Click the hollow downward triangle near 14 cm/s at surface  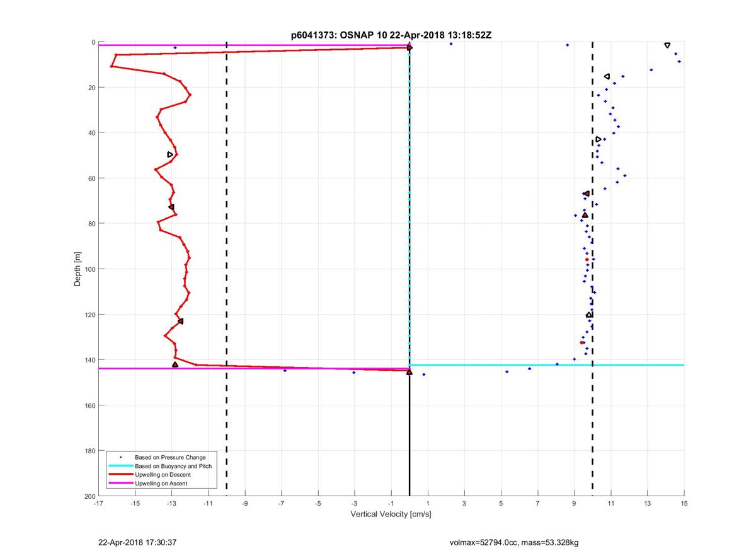(667, 45)
